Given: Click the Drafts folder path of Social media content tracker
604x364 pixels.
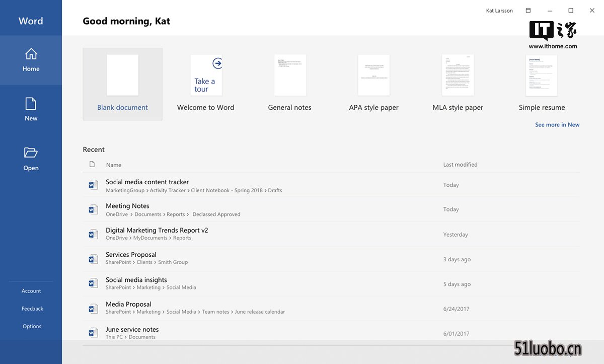Looking at the screenshot, I should 275,190.
